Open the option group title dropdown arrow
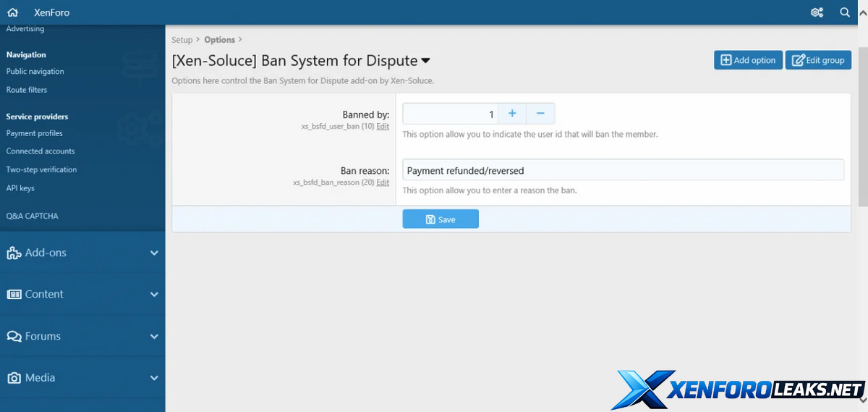Viewport: 868px width, 412px height. (425, 62)
